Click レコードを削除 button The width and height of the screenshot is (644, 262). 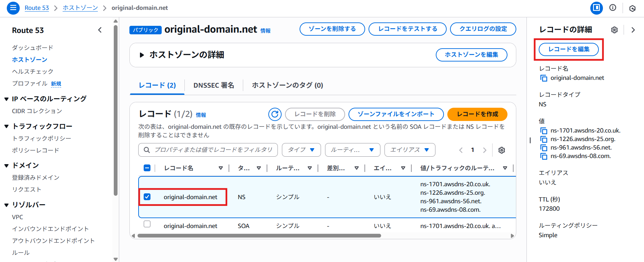pos(315,114)
